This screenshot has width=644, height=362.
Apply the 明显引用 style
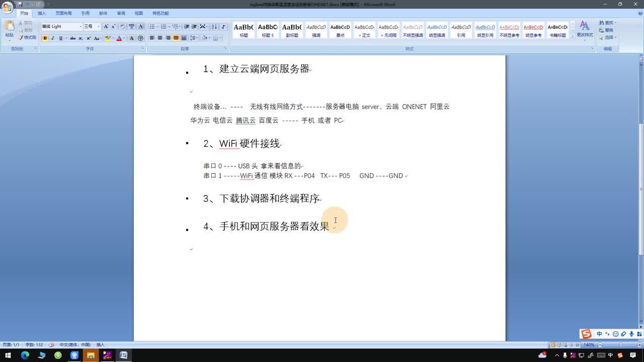pos(485,30)
